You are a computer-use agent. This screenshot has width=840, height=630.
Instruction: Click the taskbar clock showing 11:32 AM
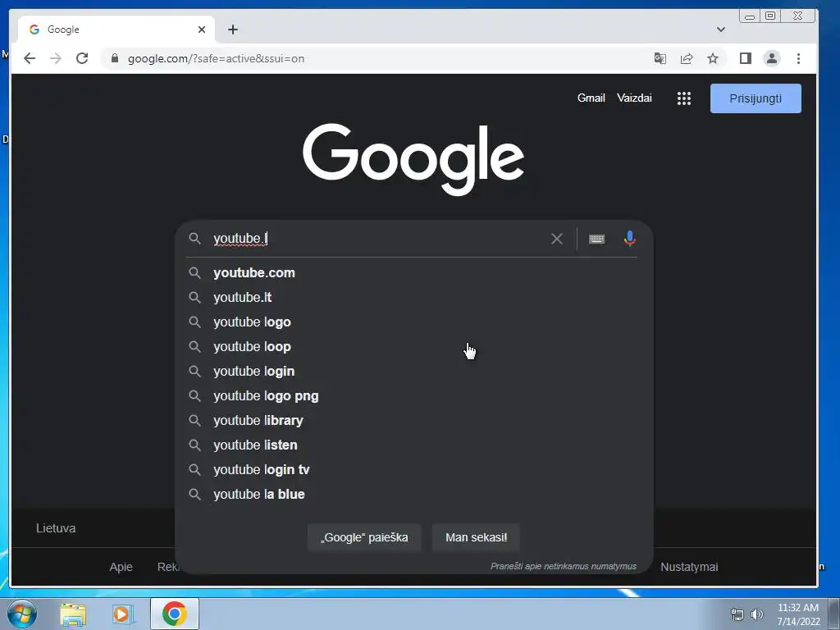coord(798,614)
